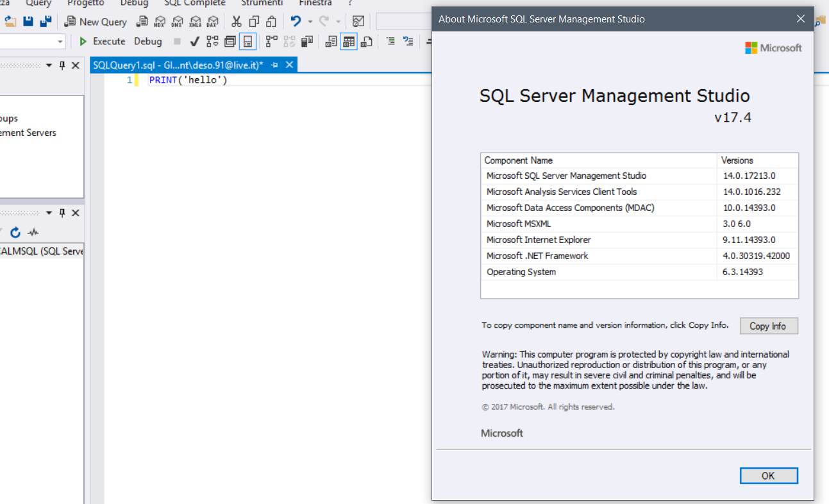Screen dimensions: 829x504
Task: Switch output to Results to Text
Action: (331, 42)
